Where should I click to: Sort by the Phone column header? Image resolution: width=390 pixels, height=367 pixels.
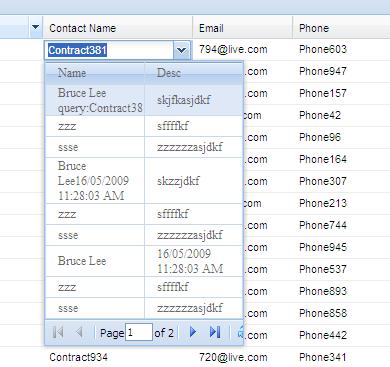pos(341,28)
